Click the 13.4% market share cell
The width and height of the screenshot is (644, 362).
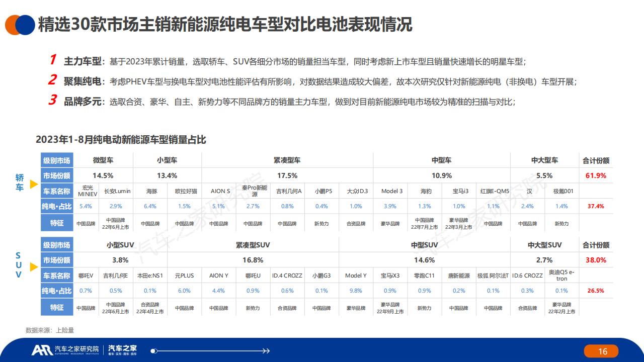tap(167, 175)
